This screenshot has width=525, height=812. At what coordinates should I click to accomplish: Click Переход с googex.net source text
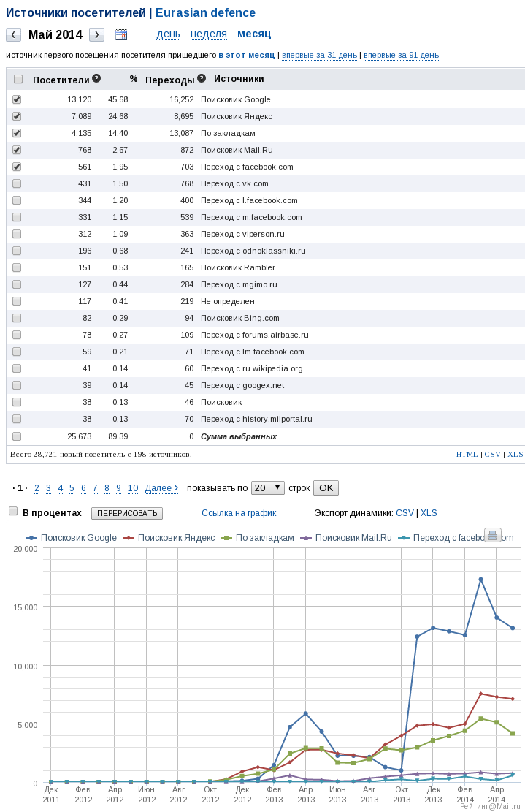[x=242, y=385]
